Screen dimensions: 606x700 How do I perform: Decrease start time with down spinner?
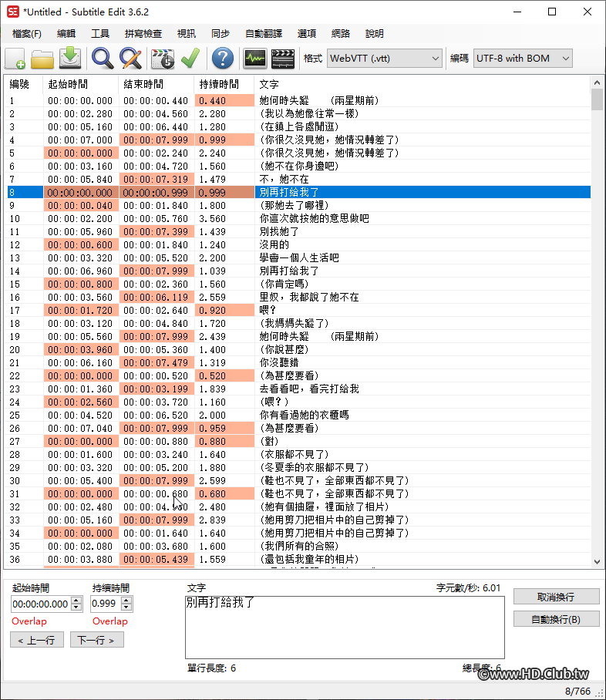pos(77,607)
